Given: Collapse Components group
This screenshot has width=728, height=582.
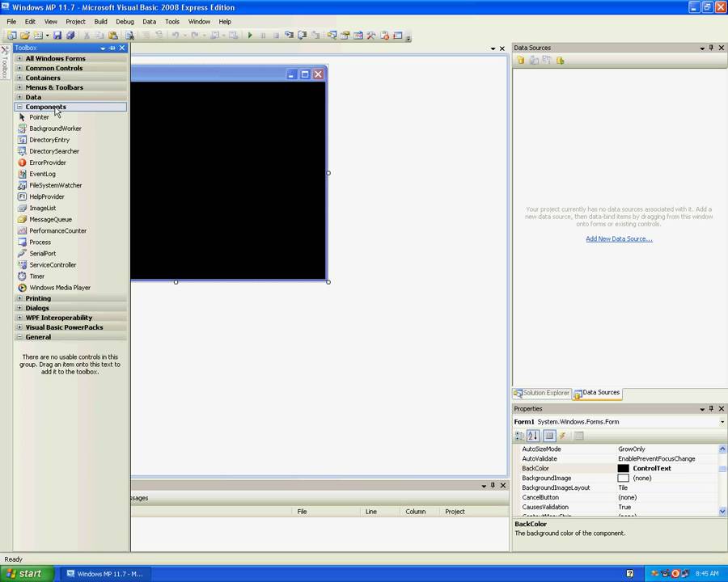Looking at the screenshot, I should click(x=19, y=107).
